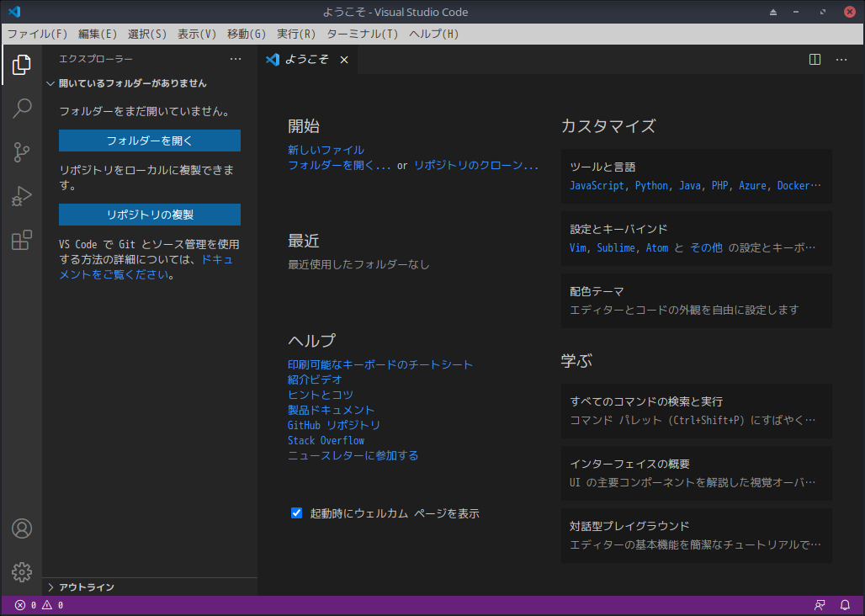Open the ヒントとコツ link

[x=321, y=395]
